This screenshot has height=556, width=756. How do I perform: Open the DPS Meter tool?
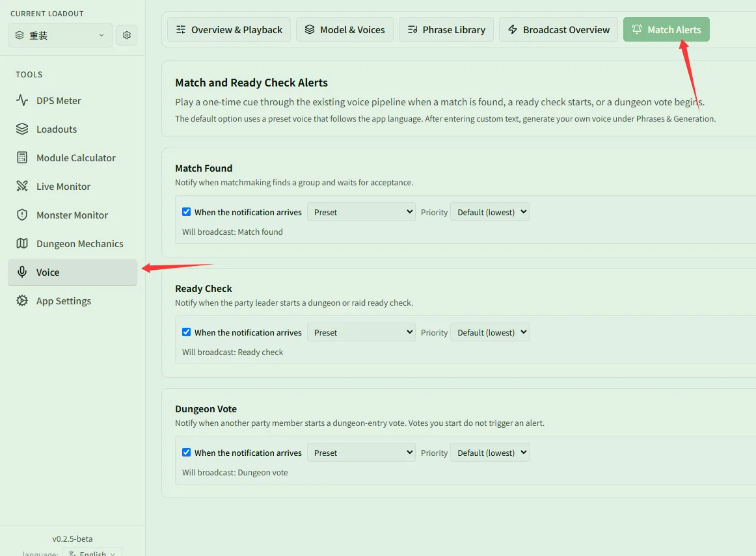[x=72, y=100]
